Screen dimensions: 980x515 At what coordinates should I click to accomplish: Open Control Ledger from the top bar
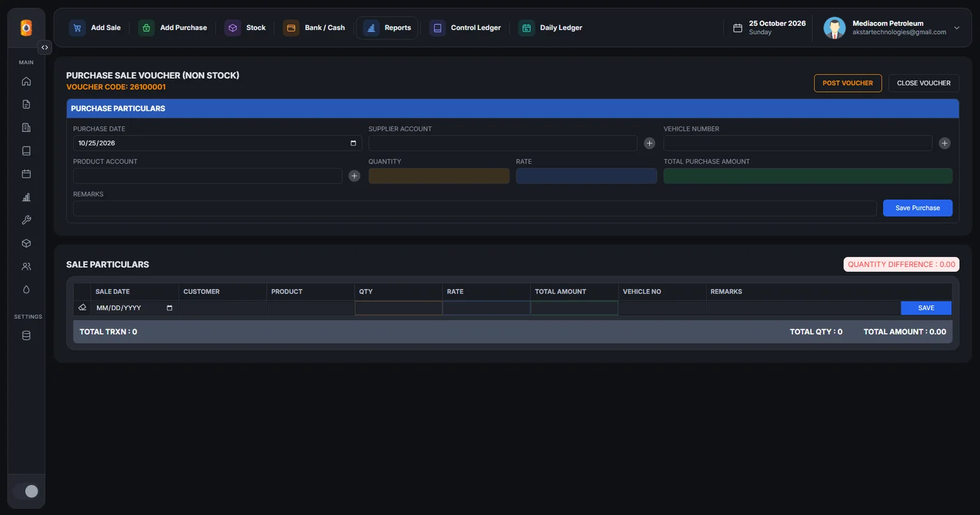(x=466, y=28)
